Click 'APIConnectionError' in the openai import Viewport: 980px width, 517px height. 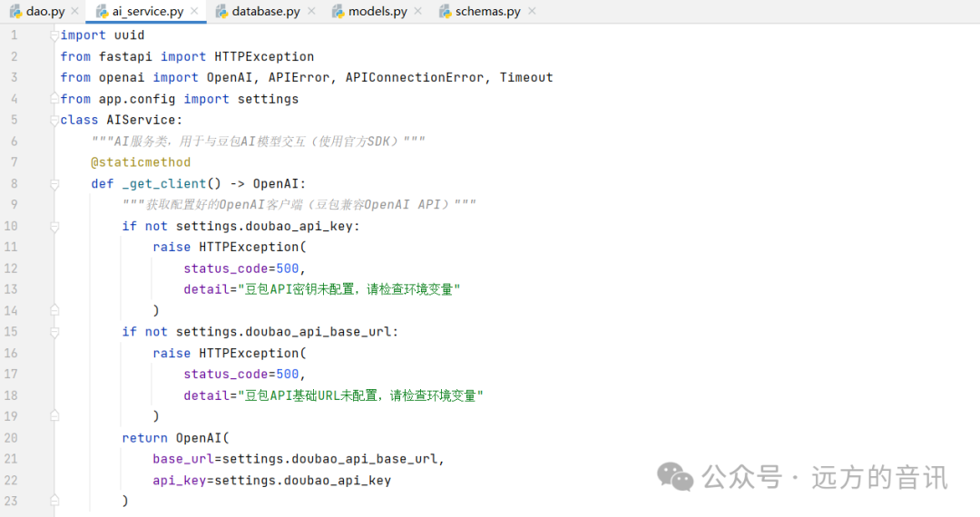[415, 77]
